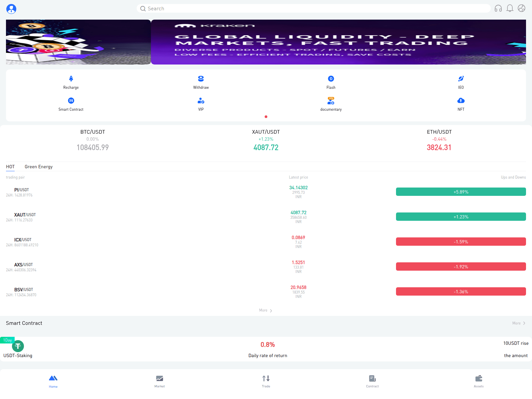Click the Search input field
The image size is (532, 399).
click(313, 8)
